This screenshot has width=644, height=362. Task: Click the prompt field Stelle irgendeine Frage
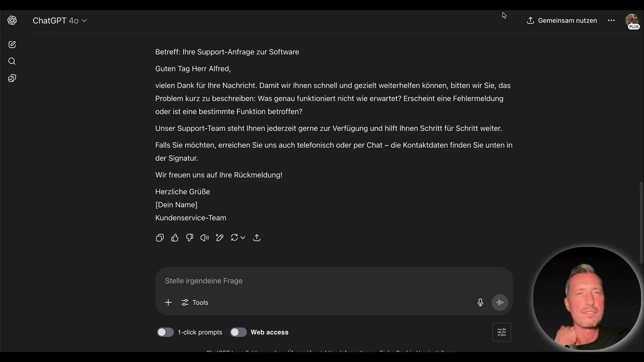point(302,281)
